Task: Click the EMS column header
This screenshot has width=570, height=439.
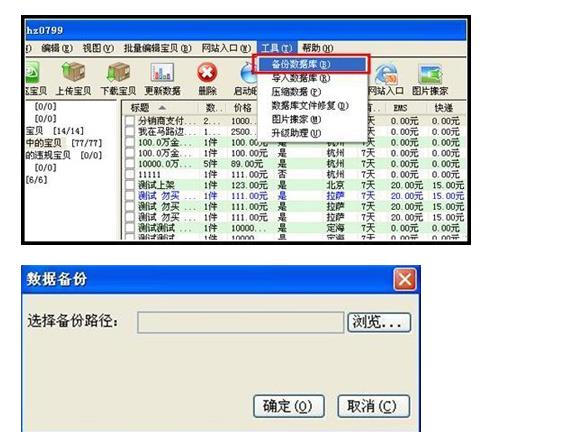Action: pyautogui.click(x=400, y=108)
